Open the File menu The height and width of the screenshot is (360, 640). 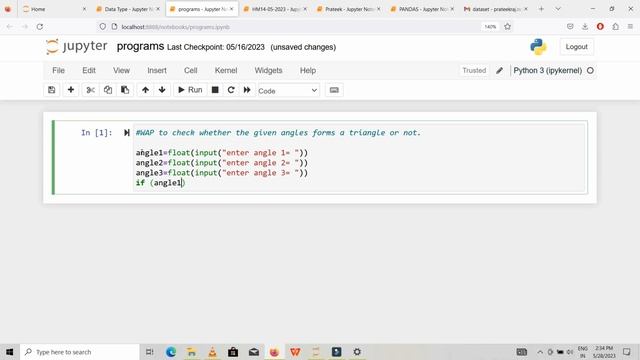(58, 71)
